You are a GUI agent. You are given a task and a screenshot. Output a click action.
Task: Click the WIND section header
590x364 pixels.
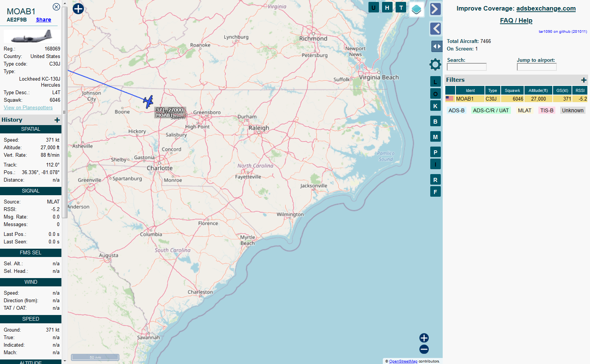coord(31,282)
